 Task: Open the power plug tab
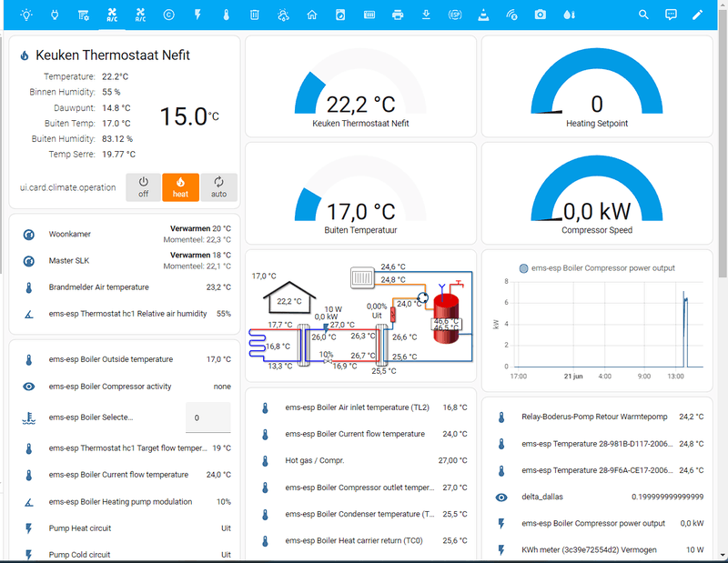click(55, 15)
